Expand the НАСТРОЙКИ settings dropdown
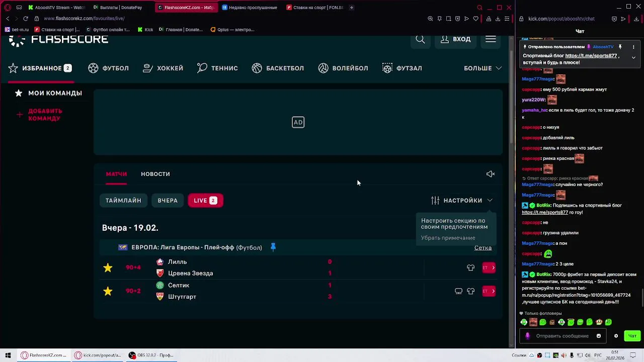The width and height of the screenshot is (644, 362). [x=462, y=201]
